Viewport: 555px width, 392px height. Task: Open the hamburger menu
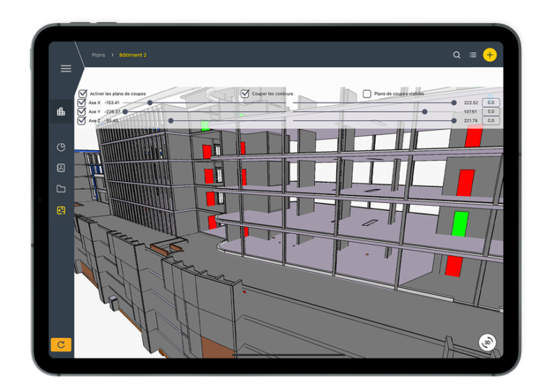[66, 69]
